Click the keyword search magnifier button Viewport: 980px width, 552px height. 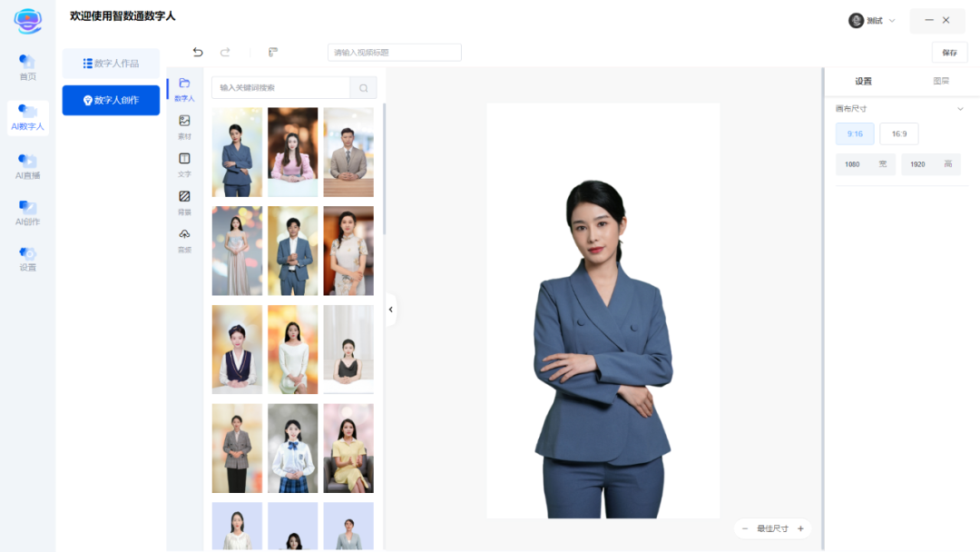click(x=363, y=88)
